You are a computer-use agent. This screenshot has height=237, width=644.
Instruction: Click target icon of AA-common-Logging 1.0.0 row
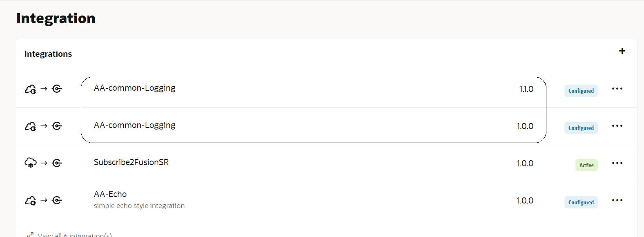click(57, 126)
